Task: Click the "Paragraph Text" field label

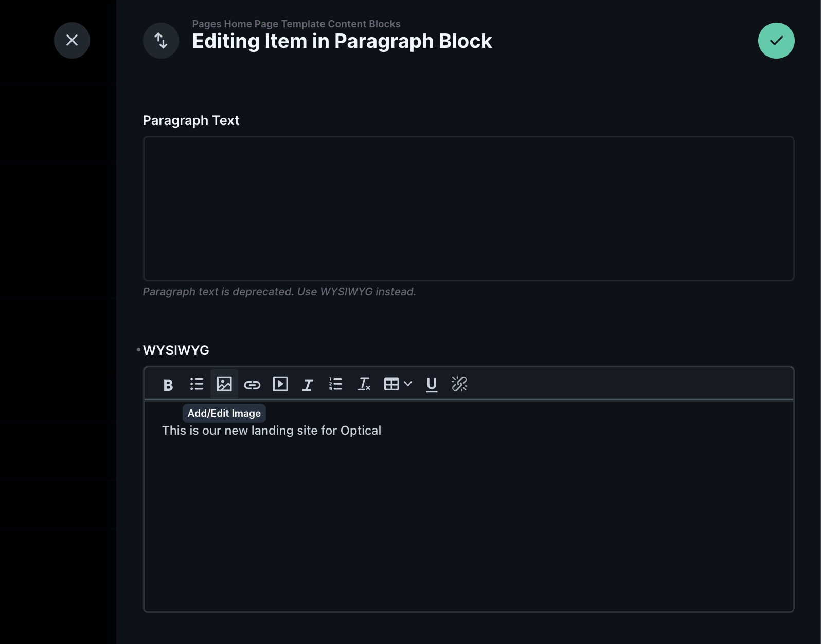Action: (x=191, y=120)
